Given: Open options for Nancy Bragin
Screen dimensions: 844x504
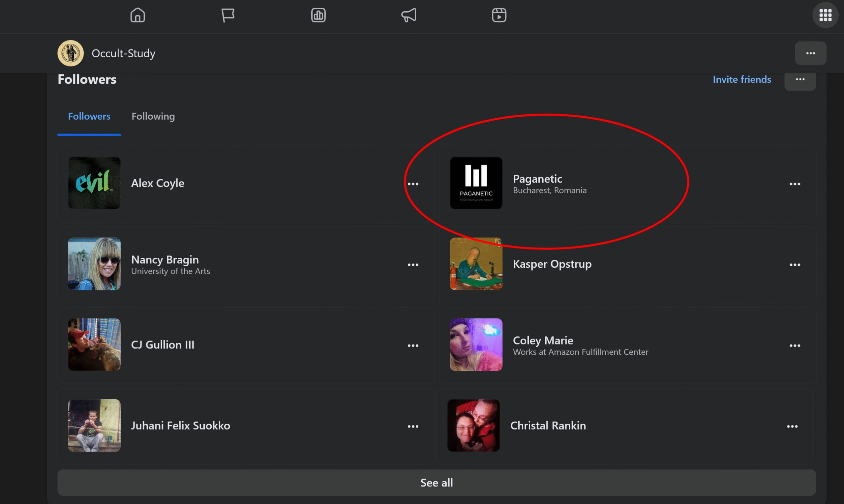Looking at the screenshot, I should click(x=413, y=265).
